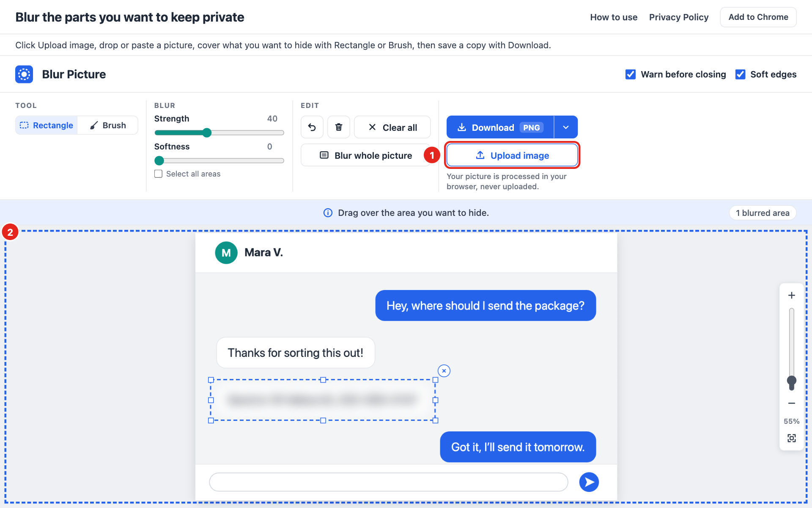Click the Add to Chrome button
Image resolution: width=812 pixels, height=508 pixels.
[758, 17]
